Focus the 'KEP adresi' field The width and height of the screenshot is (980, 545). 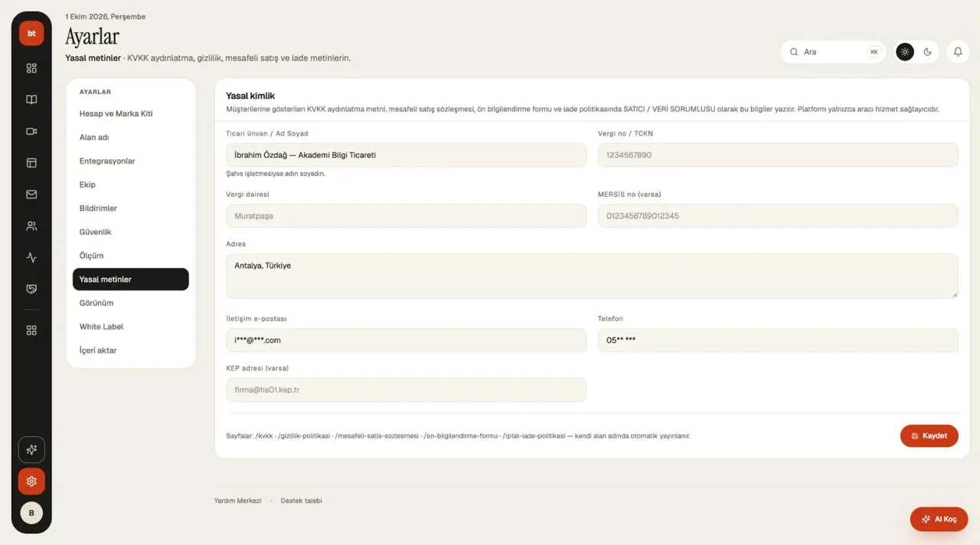click(x=407, y=390)
